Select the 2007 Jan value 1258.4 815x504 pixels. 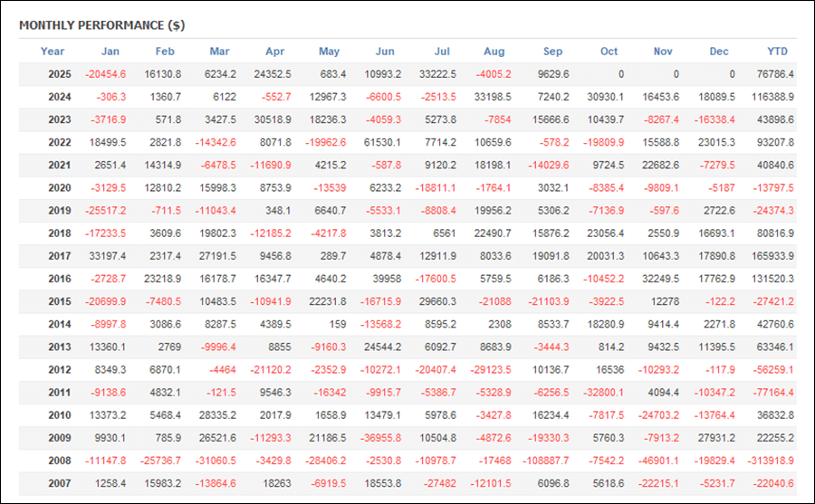tap(107, 483)
